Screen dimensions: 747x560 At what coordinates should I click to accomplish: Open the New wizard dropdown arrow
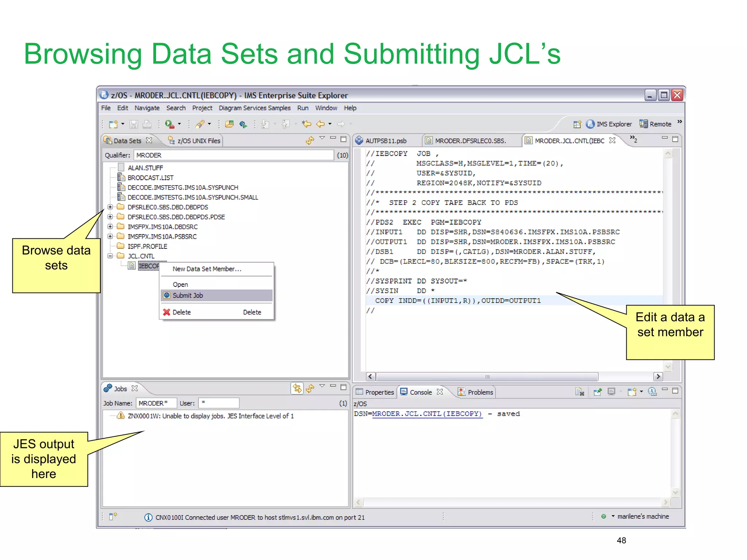coord(123,124)
